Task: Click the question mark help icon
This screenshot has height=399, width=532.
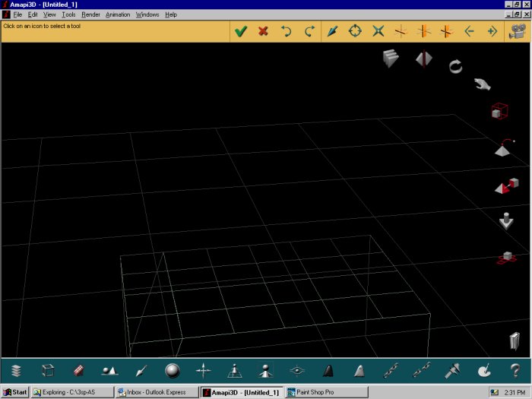Action: [x=515, y=371]
